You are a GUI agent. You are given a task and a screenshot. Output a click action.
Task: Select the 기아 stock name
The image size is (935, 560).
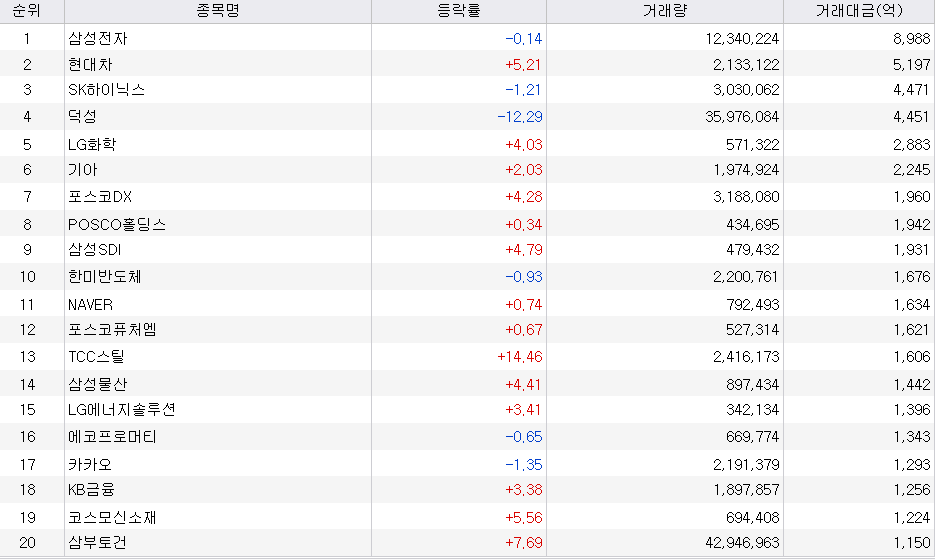[x=82, y=170]
